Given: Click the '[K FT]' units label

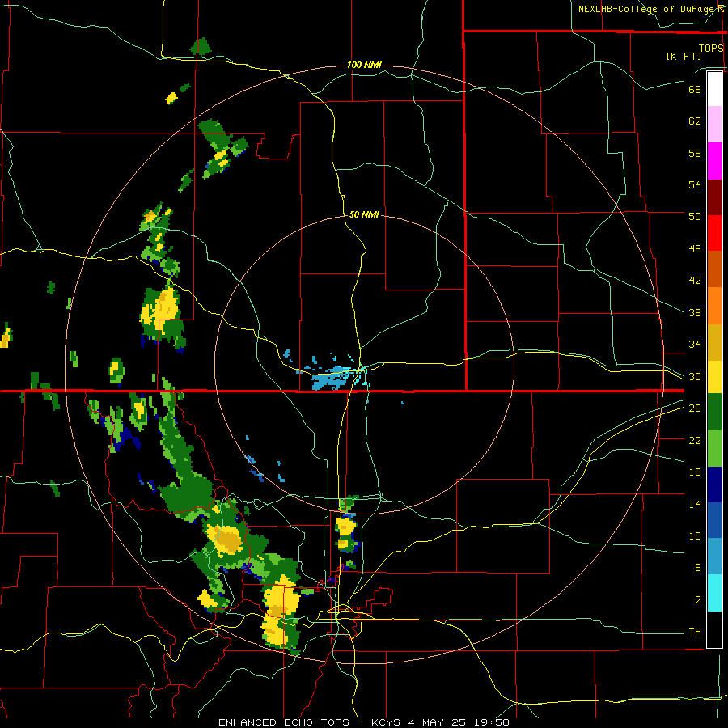Looking at the screenshot, I should point(684,56).
